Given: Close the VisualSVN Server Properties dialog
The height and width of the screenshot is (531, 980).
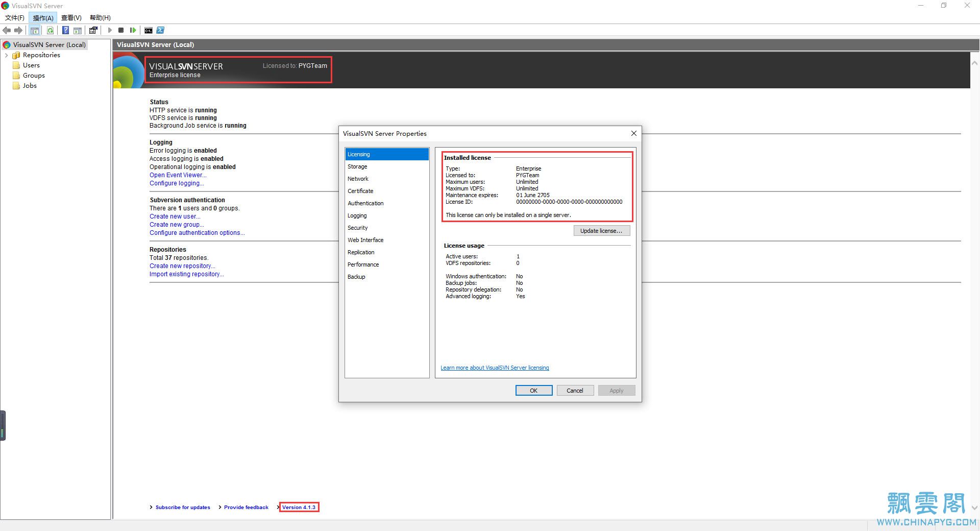Looking at the screenshot, I should click(633, 133).
